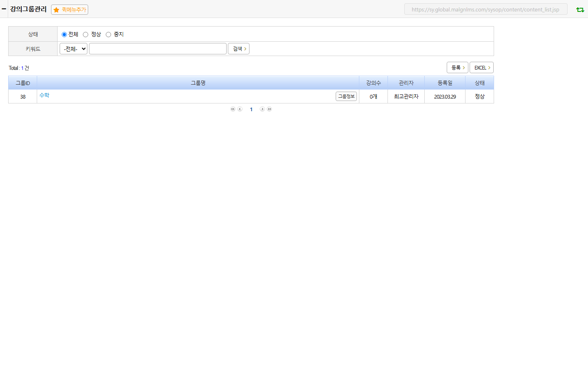Click the 강의그룹관리 page title
The width and height of the screenshot is (588, 368).
[28, 9]
